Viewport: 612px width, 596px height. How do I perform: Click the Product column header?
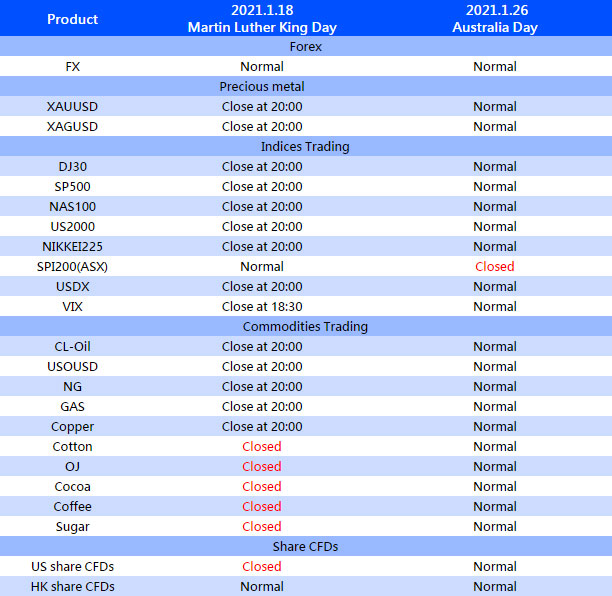click(72, 19)
